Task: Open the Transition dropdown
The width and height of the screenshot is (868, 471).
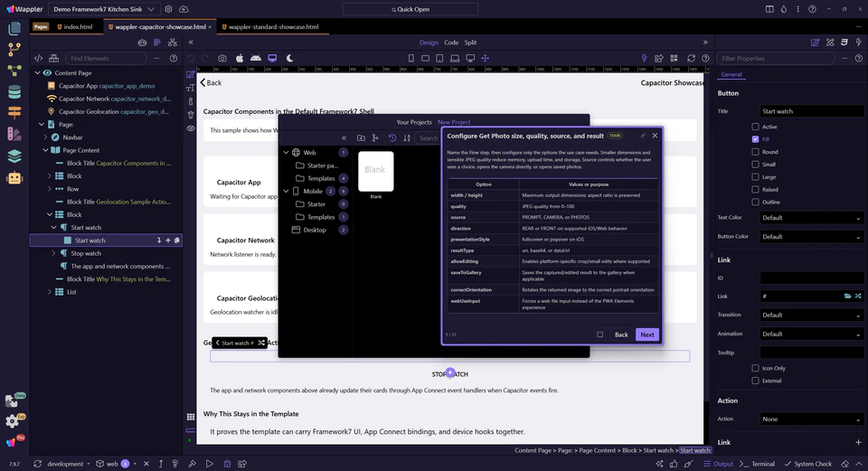Action: point(811,315)
